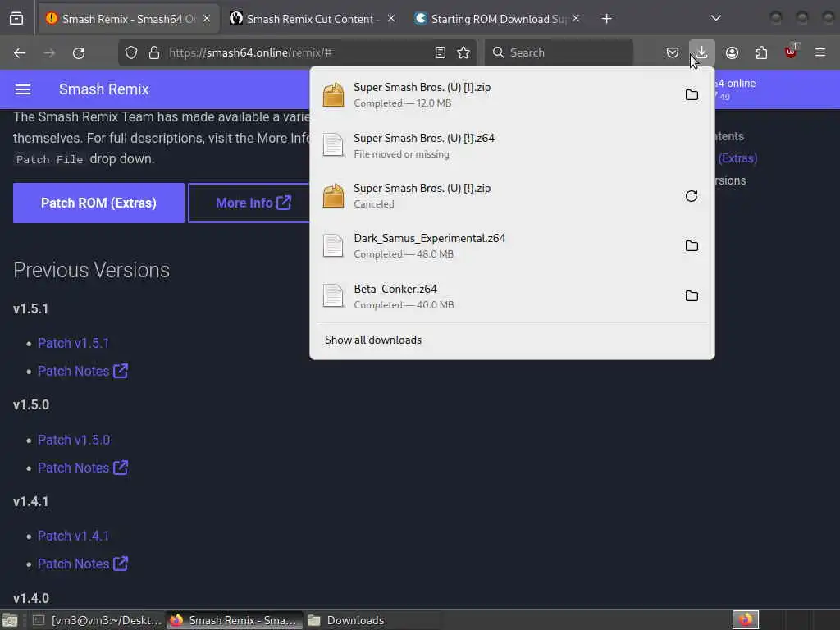The image size is (840, 630).
Task: Go back to previous page
Action: click(20, 52)
